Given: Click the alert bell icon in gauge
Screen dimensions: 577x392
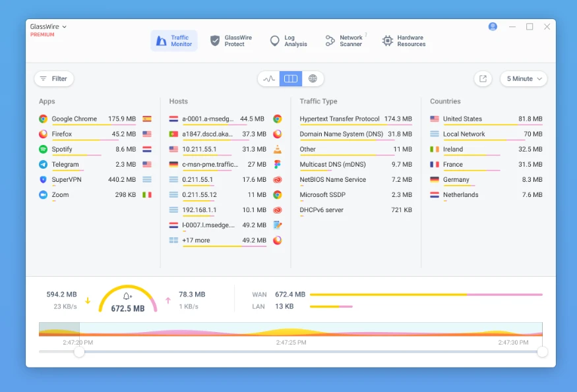Looking at the screenshot, I should click(127, 296).
